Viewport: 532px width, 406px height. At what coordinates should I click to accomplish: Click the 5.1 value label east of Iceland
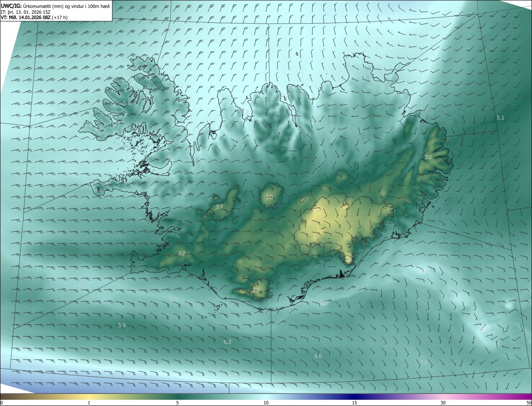pos(500,118)
